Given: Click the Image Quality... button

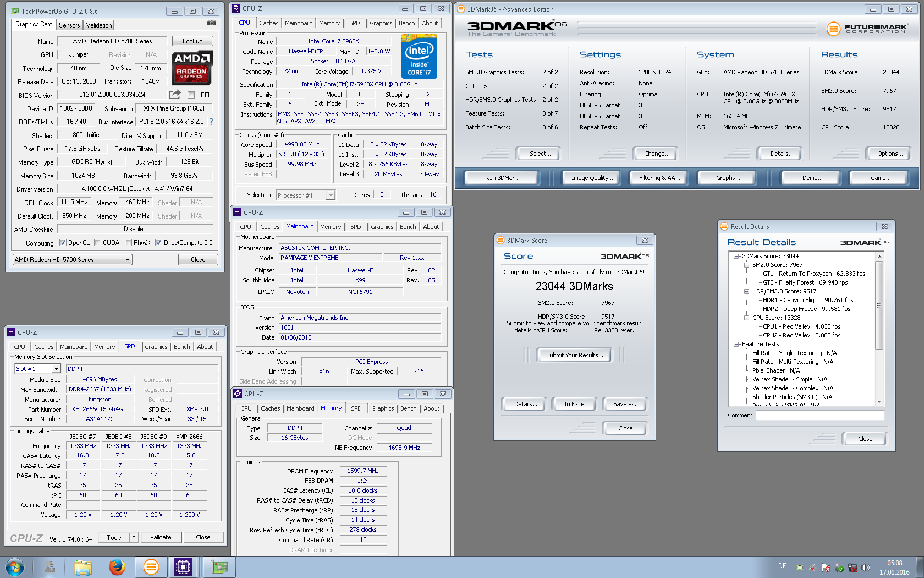Looking at the screenshot, I should pyautogui.click(x=592, y=178).
